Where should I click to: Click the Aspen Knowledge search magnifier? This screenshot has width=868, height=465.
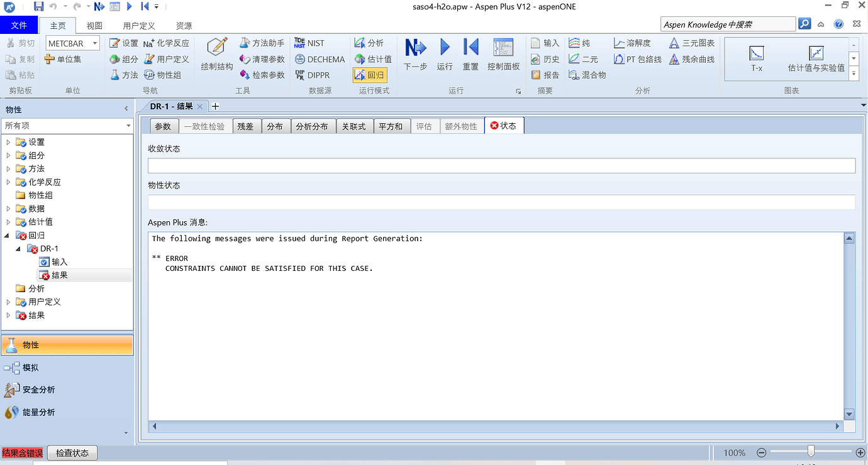tap(804, 24)
